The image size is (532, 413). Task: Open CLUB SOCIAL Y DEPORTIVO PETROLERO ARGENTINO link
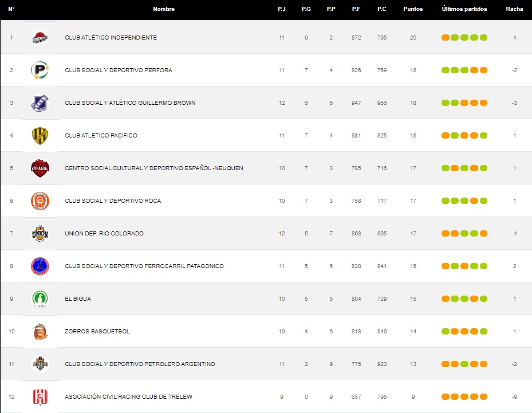(x=140, y=364)
